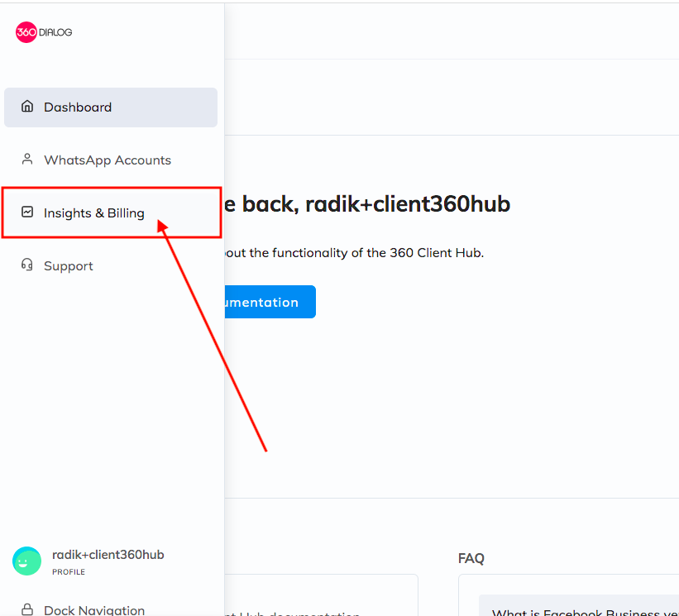Click the Insights & Billing chart icon

click(27, 212)
